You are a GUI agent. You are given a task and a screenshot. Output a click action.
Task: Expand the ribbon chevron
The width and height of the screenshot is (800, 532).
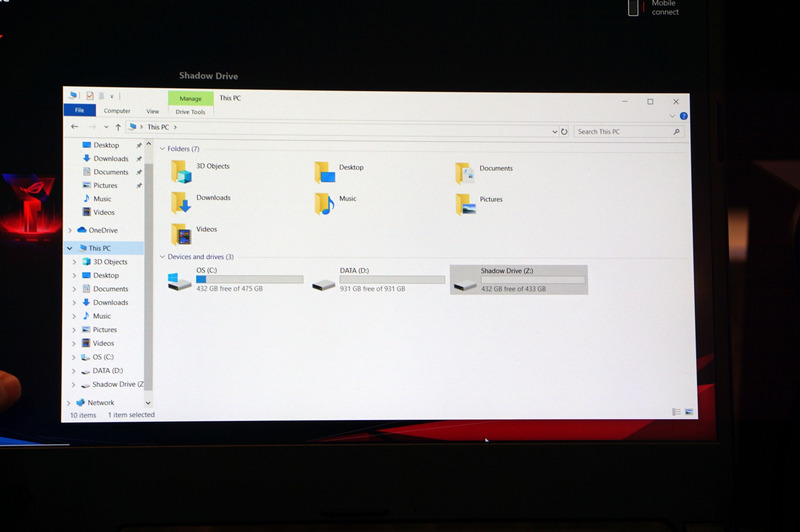[x=672, y=116]
